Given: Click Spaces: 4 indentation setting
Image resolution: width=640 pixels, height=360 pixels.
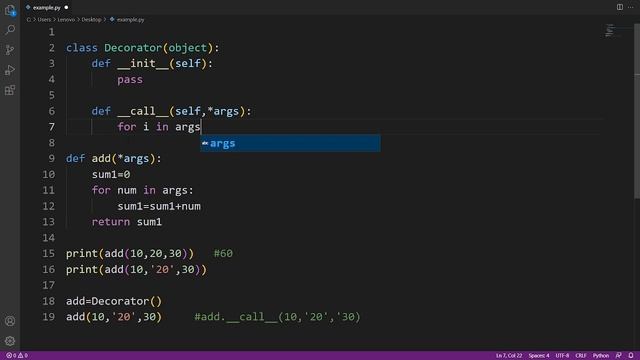Looking at the screenshot, I should point(539,356).
